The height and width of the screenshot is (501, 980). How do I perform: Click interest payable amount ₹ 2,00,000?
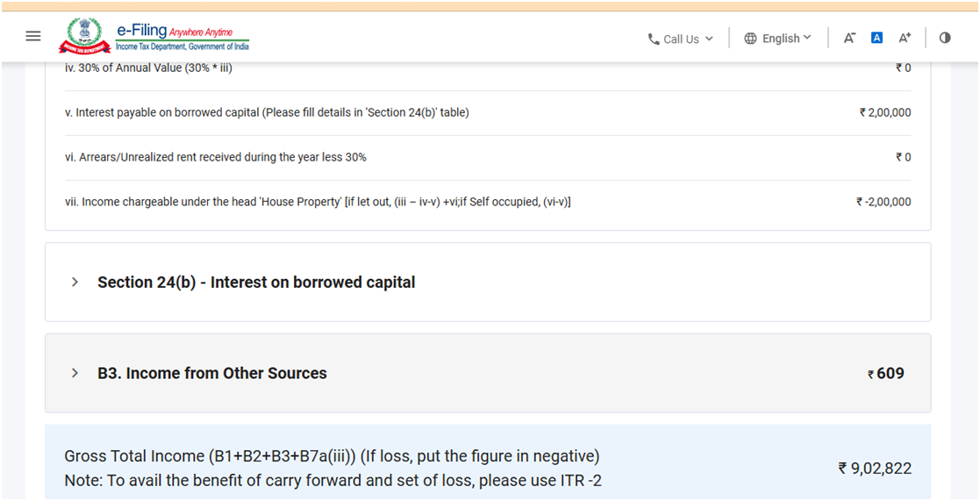tap(885, 112)
